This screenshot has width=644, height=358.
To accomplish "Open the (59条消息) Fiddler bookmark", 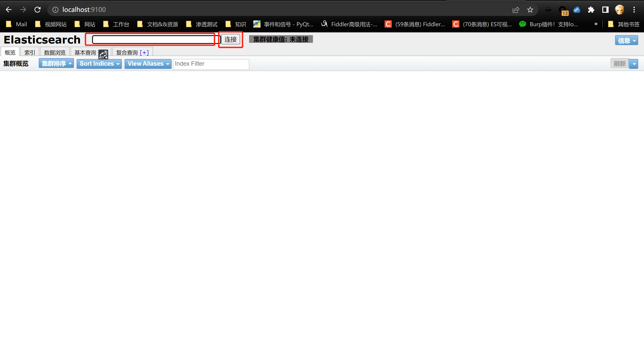I will click(415, 24).
